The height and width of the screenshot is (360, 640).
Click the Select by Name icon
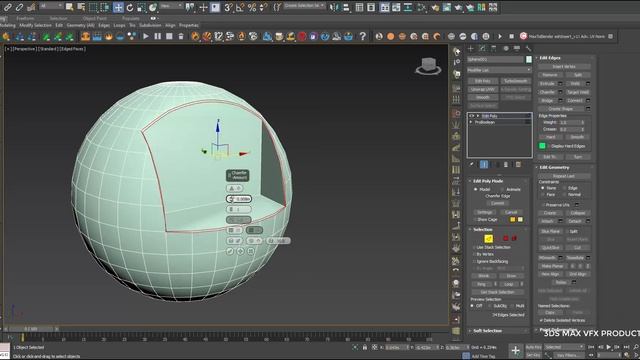pos(81,7)
